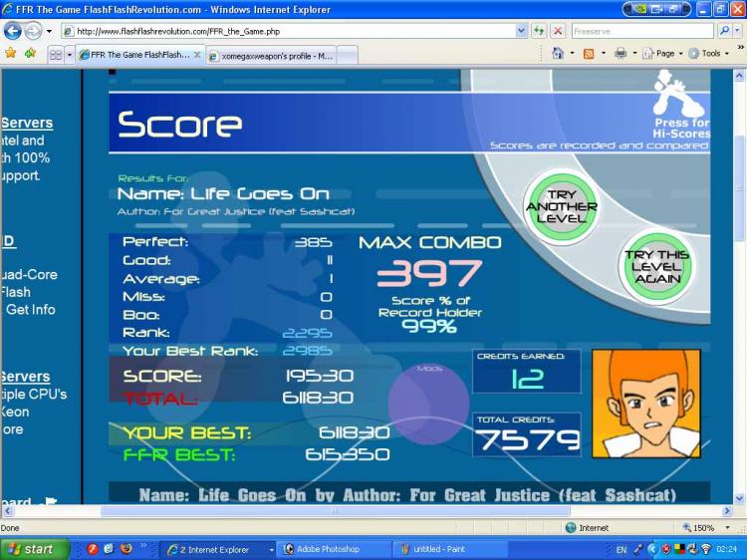Viewport: 747px width, 560px height.
Task: Open the zoom level 150% dropdown
Action: 706,528
